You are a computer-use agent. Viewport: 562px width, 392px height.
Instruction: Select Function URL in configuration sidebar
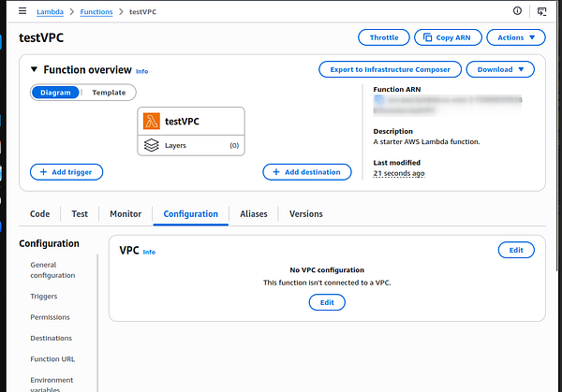(52, 359)
